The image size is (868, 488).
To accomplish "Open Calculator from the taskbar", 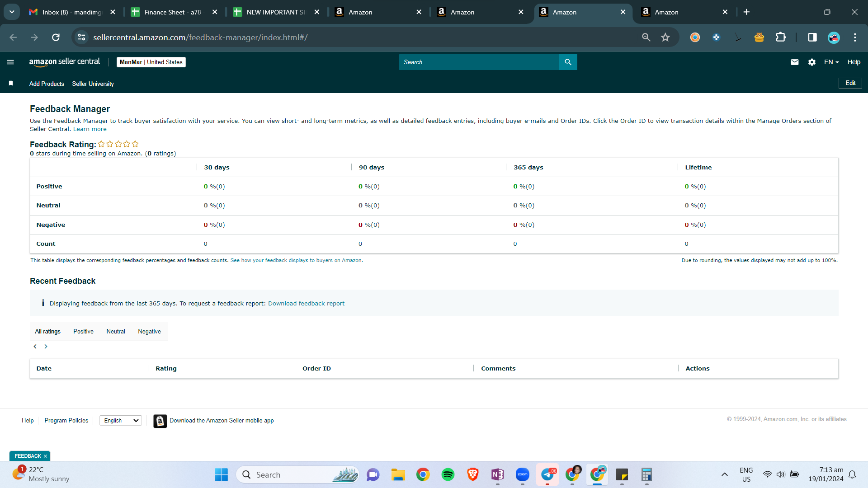I will pyautogui.click(x=646, y=475).
